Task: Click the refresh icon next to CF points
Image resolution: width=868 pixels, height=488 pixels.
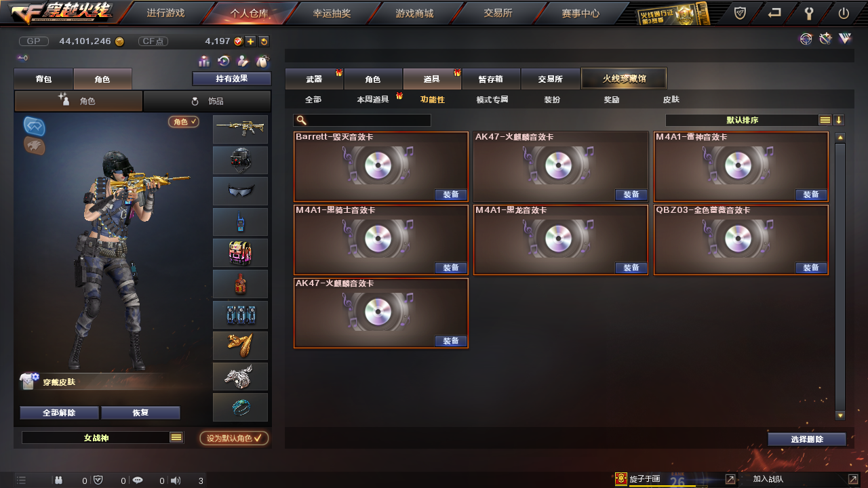Action: click(x=264, y=41)
